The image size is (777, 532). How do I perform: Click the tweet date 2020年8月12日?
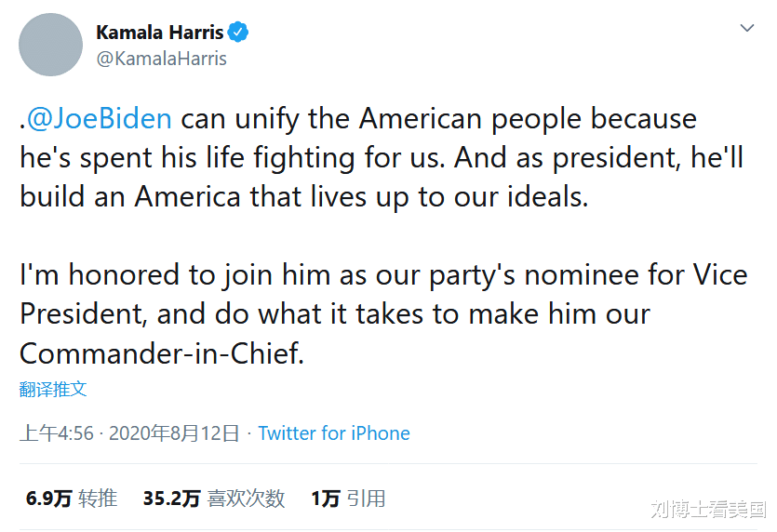(174, 433)
